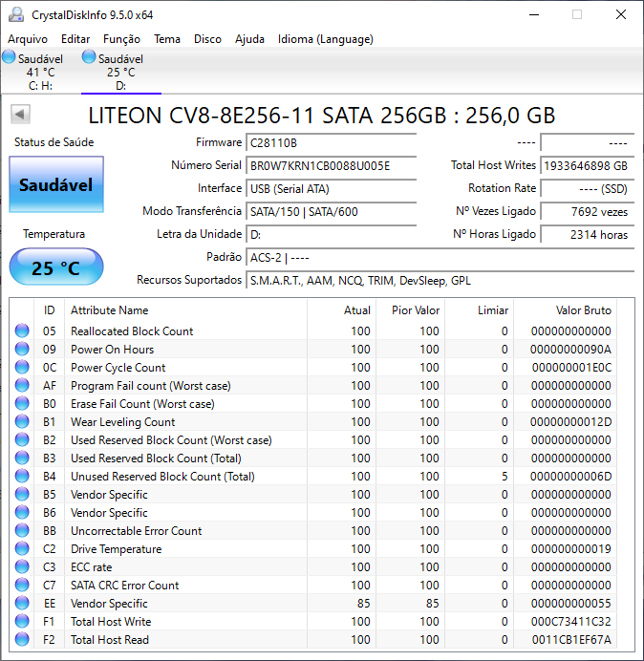Click the previous disk arrow icon

19,115
